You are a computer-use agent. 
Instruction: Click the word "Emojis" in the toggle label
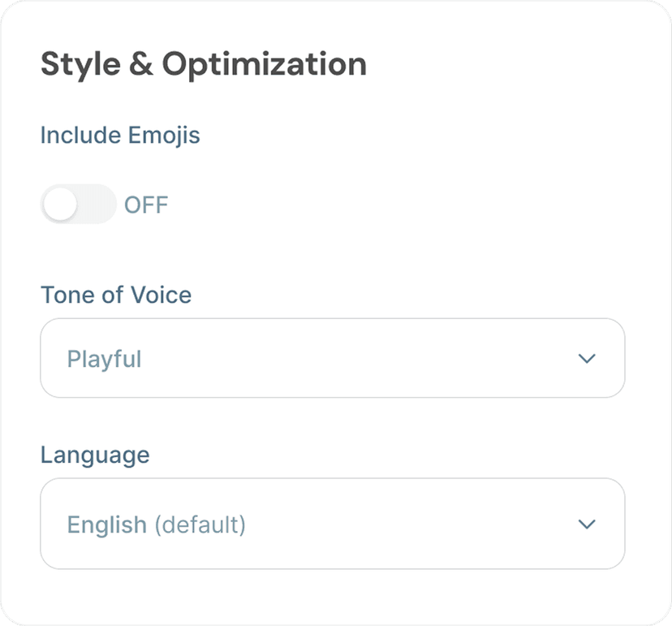pyautogui.click(x=164, y=135)
